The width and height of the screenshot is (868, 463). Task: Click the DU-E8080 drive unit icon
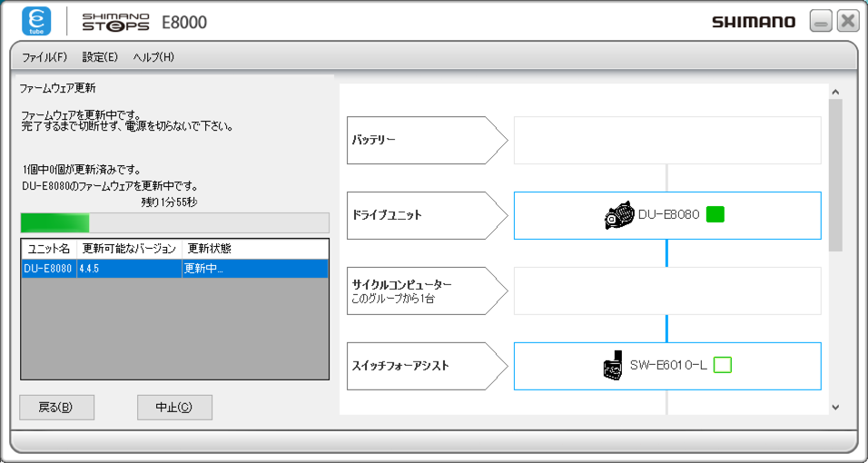pyautogui.click(x=619, y=215)
